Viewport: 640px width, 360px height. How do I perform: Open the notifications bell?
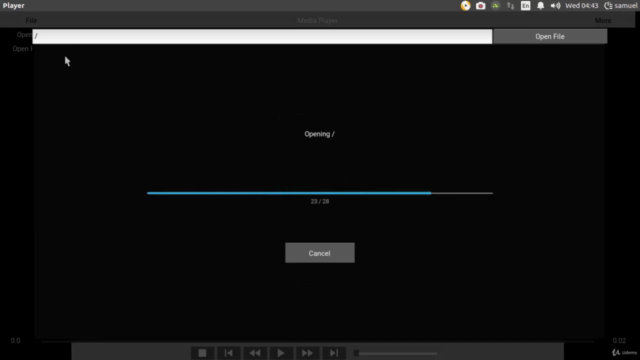(x=540, y=6)
